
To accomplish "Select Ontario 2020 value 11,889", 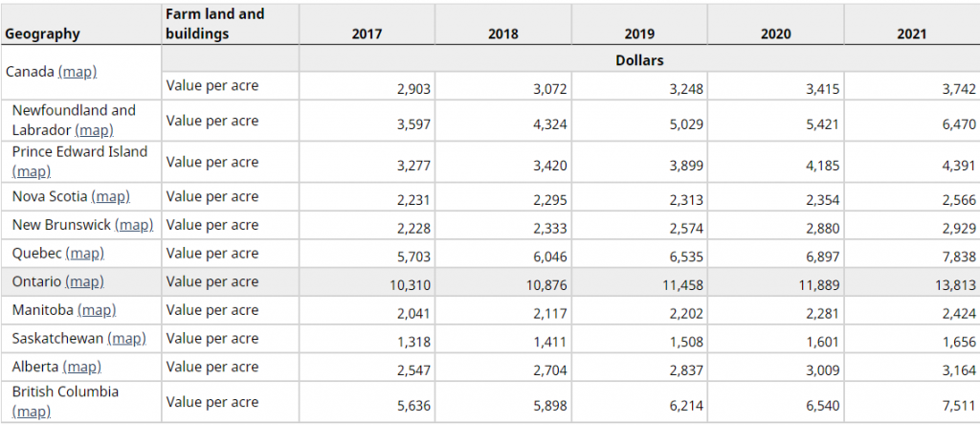I will point(819,285).
